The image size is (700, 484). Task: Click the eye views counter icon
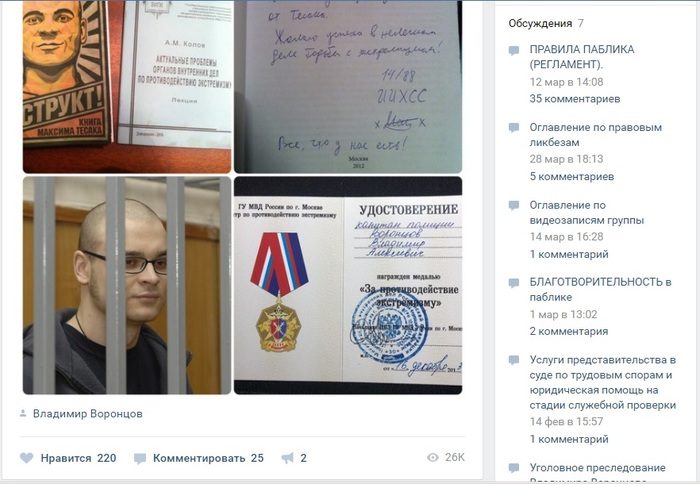pos(433,457)
